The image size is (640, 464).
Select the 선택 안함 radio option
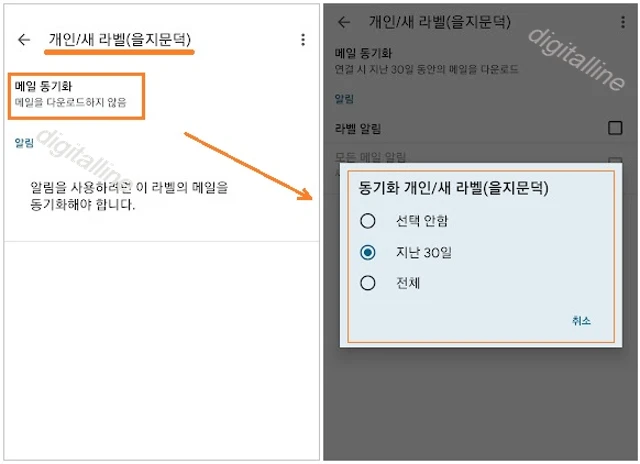(x=368, y=221)
